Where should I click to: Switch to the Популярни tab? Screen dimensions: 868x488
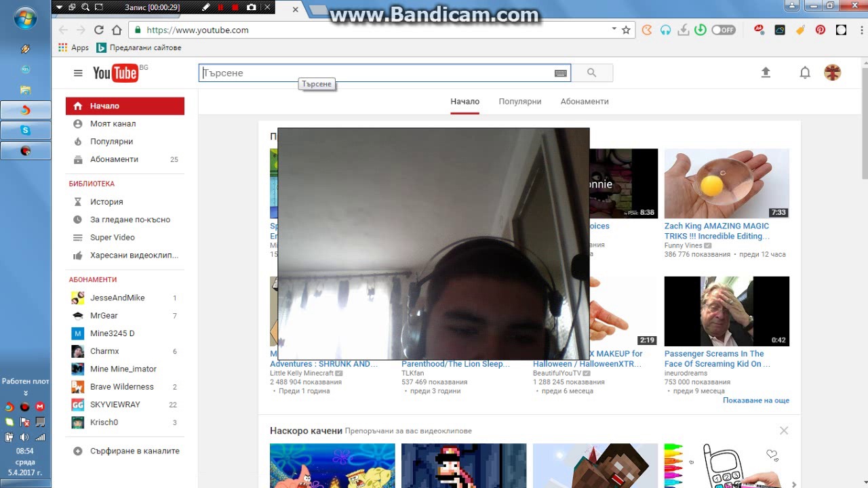(519, 102)
